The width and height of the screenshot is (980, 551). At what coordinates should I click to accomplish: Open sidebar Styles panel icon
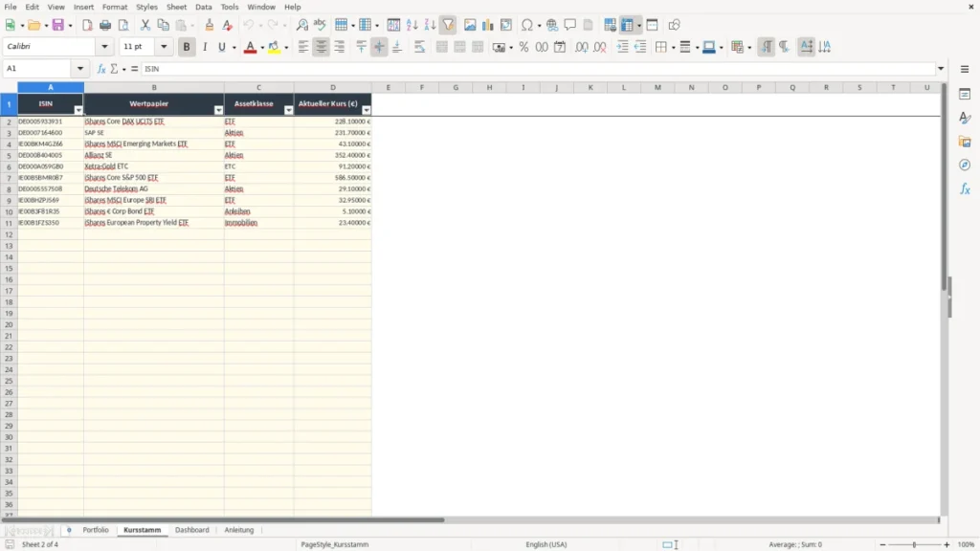(x=965, y=118)
